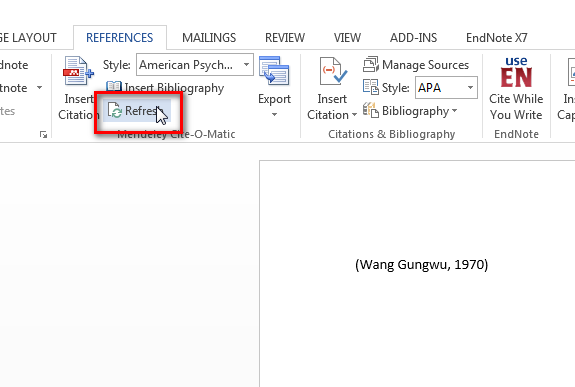Screen dimensions: 575x387
Task: Switch to the MAILINGS tab
Action: click(209, 38)
